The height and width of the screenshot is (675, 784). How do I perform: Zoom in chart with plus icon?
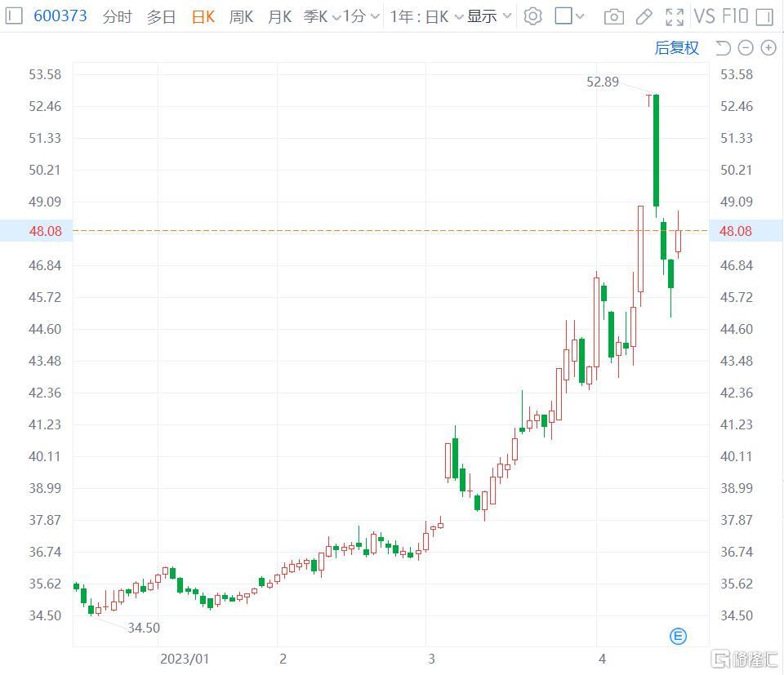click(768, 48)
